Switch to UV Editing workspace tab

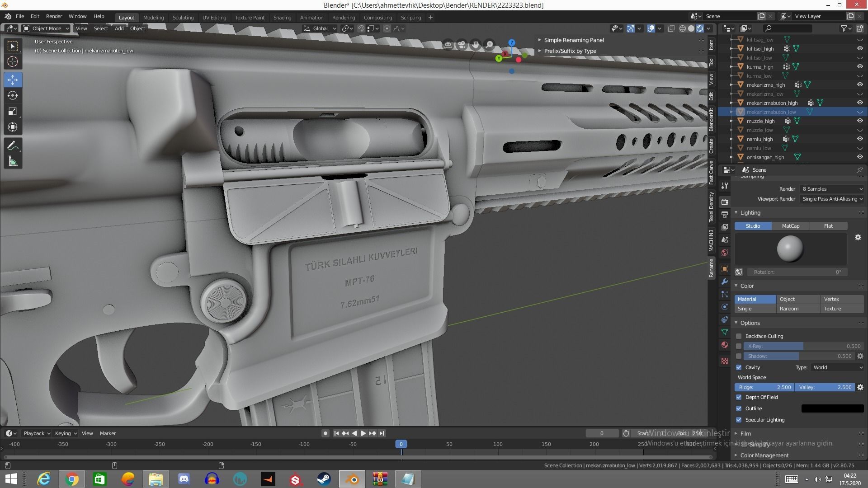click(214, 18)
